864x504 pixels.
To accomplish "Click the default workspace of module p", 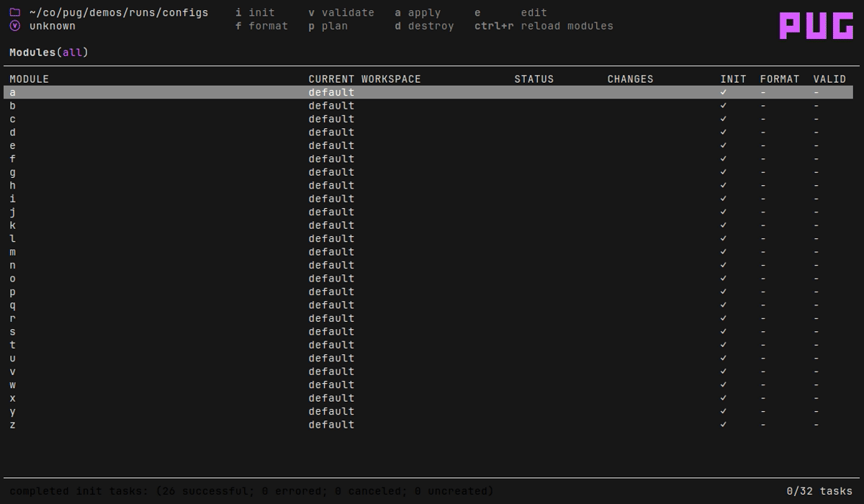I will tap(331, 292).
